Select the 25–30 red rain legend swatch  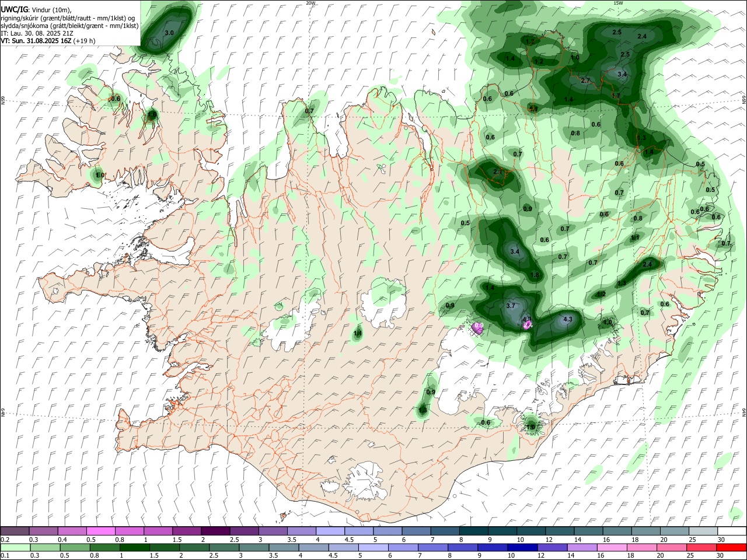coord(702,548)
